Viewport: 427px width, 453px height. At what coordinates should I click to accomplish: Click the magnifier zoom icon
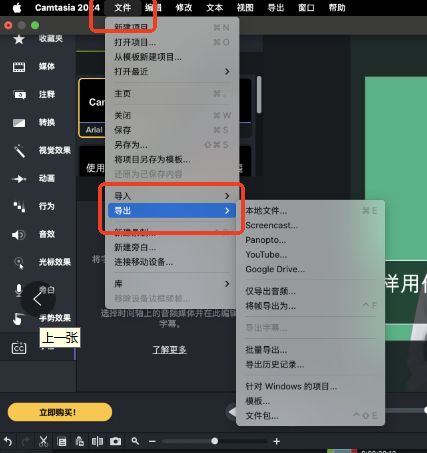[135, 441]
